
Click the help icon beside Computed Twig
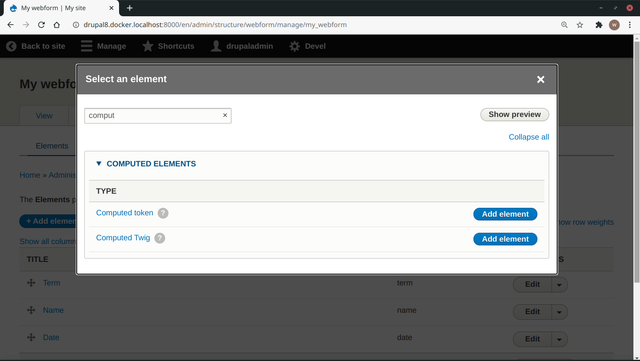pyautogui.click(x=160, y=238)
